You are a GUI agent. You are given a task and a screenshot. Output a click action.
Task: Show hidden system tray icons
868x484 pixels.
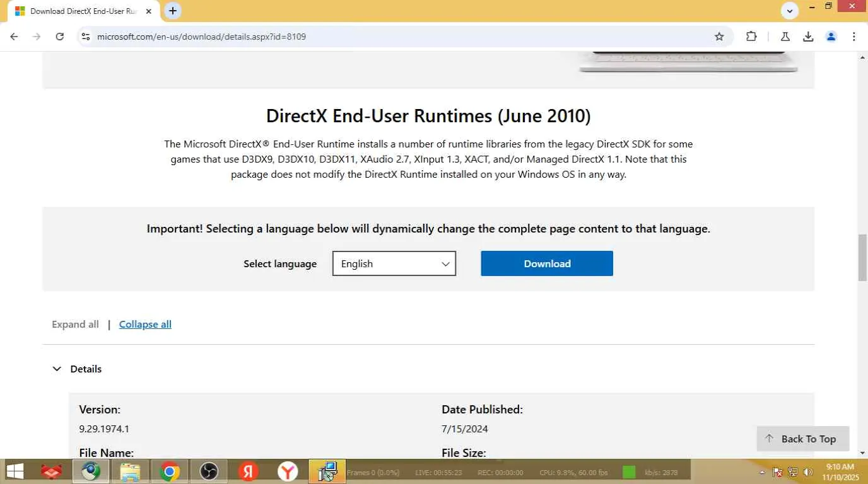pyautogui.click(x=763, y=472)
